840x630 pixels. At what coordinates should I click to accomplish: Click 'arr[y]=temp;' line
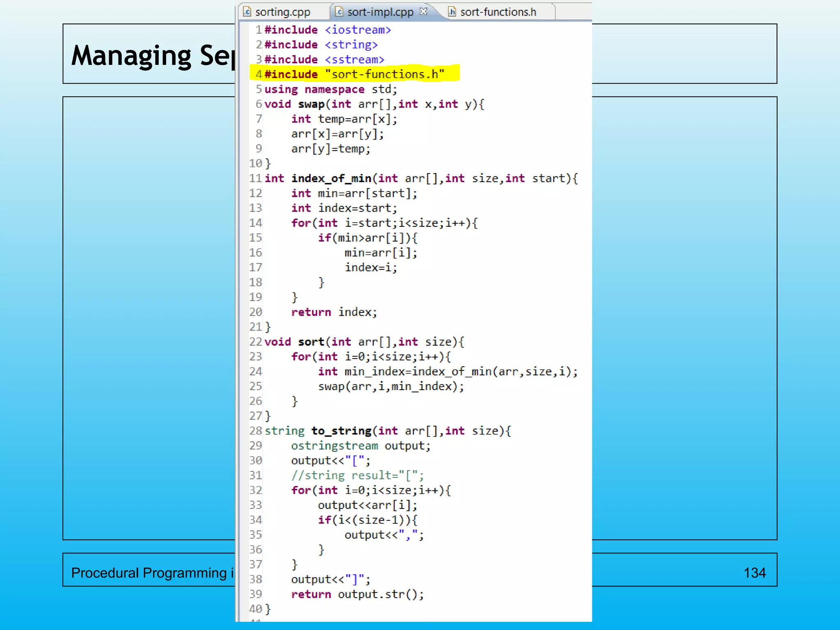[x=331, y=148]
